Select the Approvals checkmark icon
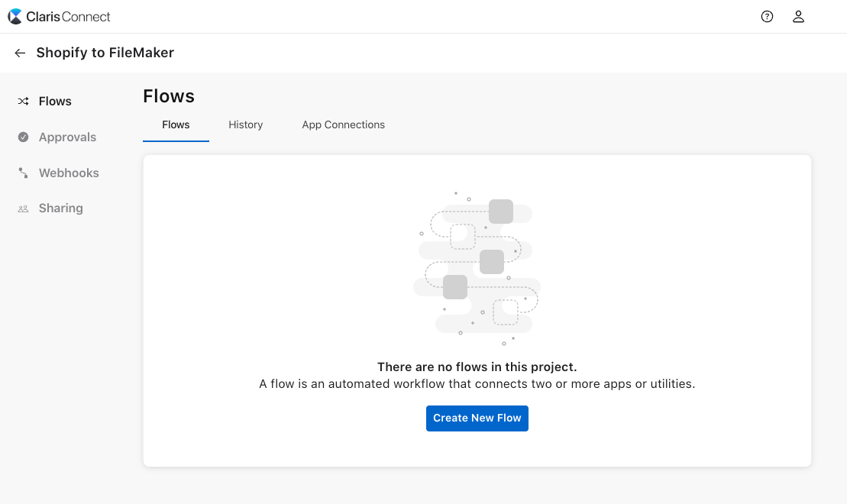The width and height of the screenshot is (847, 504). [x=24, y=137]
